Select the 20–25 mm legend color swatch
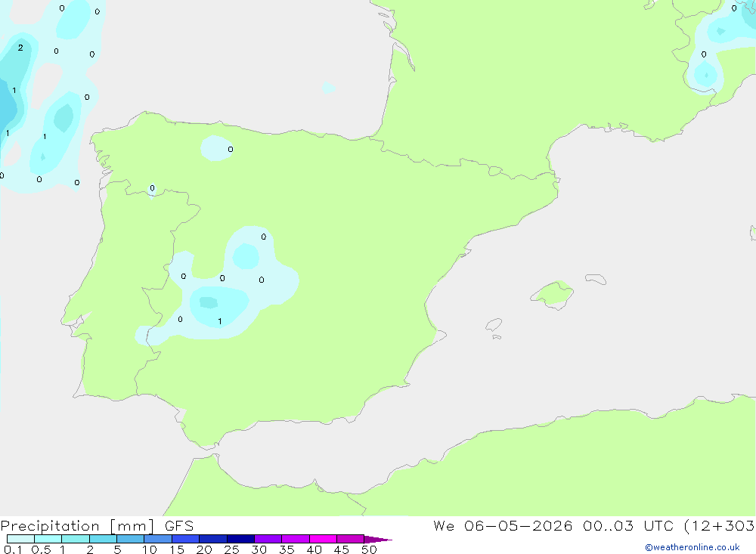 pos(213,539)
